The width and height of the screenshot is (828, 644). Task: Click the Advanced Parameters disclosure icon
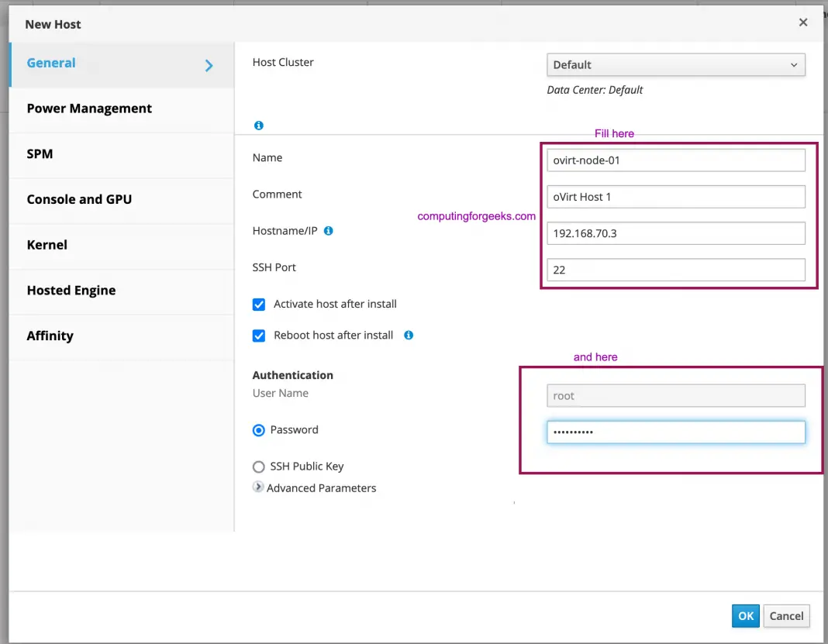pos(257,487)
